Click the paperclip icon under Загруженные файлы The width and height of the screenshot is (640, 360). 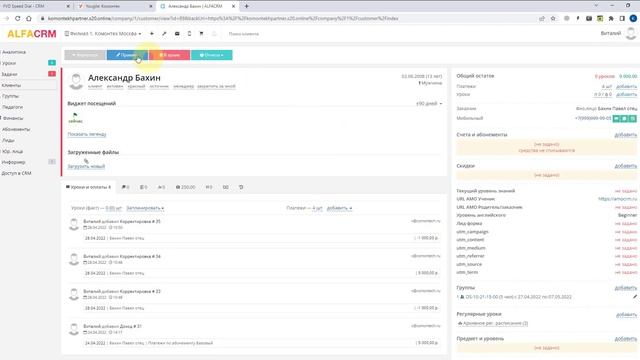(86, 161)
